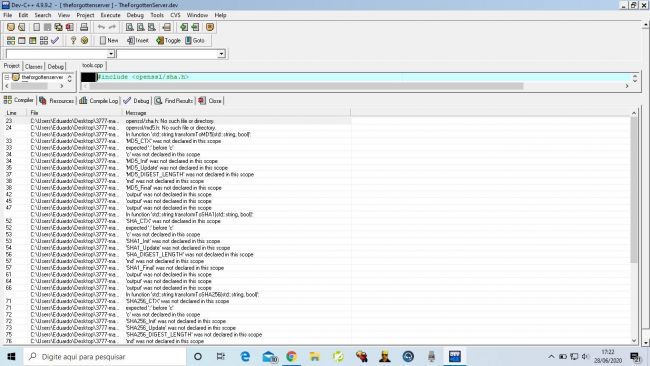Open the Execute menu

(x=110, y=15)
